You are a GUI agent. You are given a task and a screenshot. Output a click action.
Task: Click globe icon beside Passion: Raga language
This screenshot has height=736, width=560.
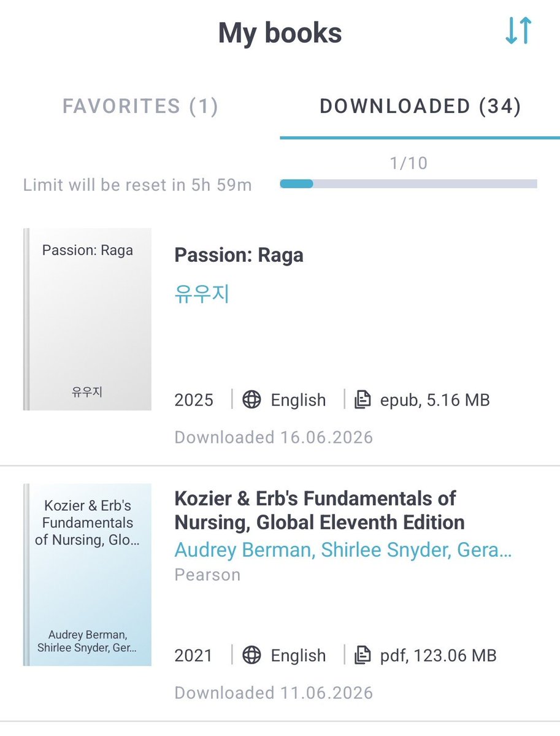pyautogui.click(x=251, y=400)
